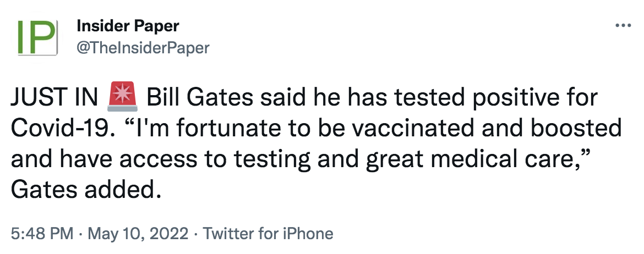Image resolution: width=644 pixels, height=254 pixels.
Task: Visit the @TheInsiderPaper handle profile
Action: [143, 48]
